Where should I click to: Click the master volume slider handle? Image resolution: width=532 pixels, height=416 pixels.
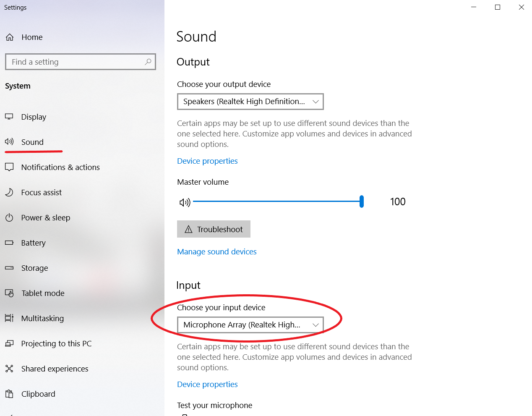point(362,201)
